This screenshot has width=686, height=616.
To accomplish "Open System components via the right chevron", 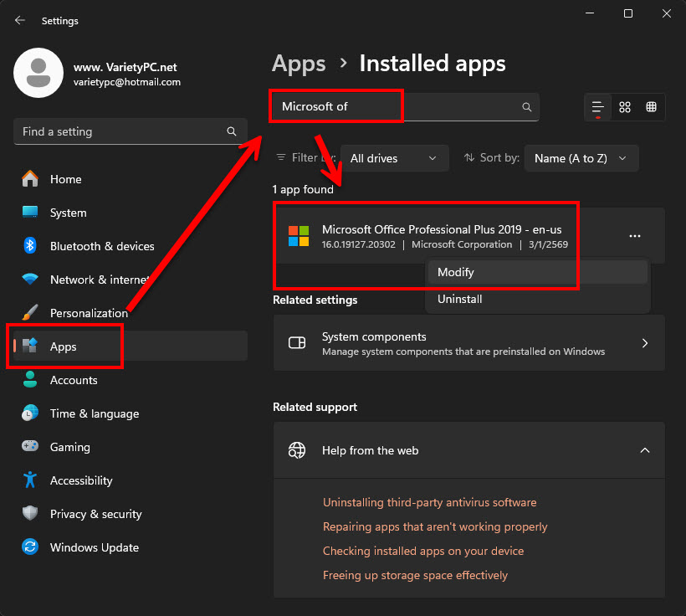I will coord(645,343).
